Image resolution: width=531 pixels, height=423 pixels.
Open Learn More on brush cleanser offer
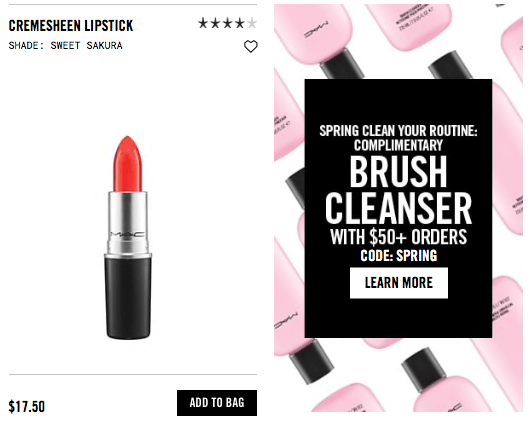pos(399,283)
